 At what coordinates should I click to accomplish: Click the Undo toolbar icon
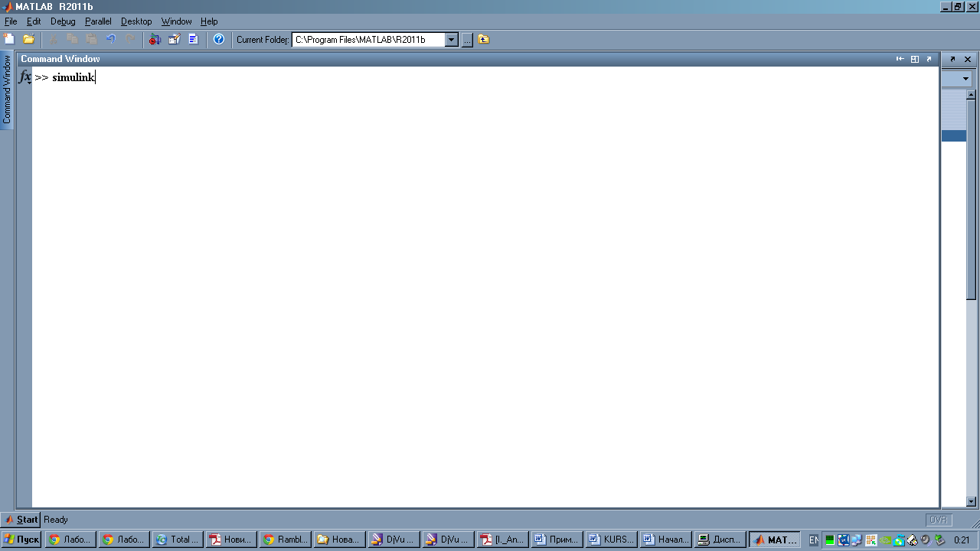coord(111,39)
